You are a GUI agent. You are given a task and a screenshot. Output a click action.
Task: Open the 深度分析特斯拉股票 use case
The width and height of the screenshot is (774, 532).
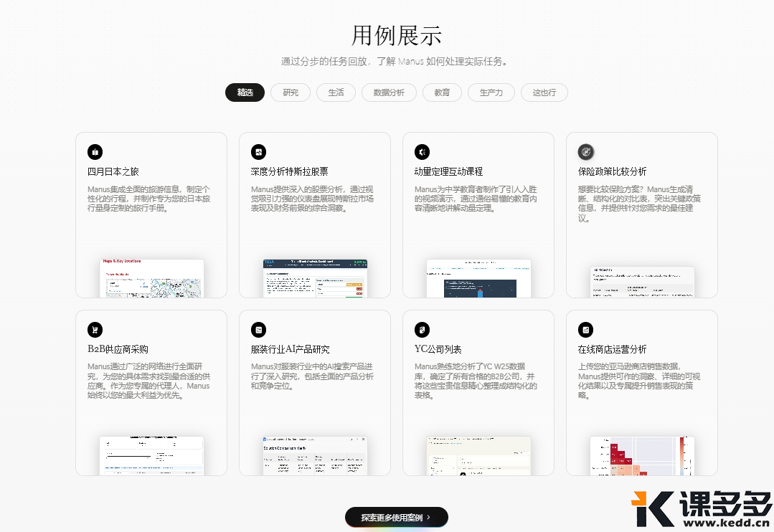pyautogui.click(x=314, y=214)
